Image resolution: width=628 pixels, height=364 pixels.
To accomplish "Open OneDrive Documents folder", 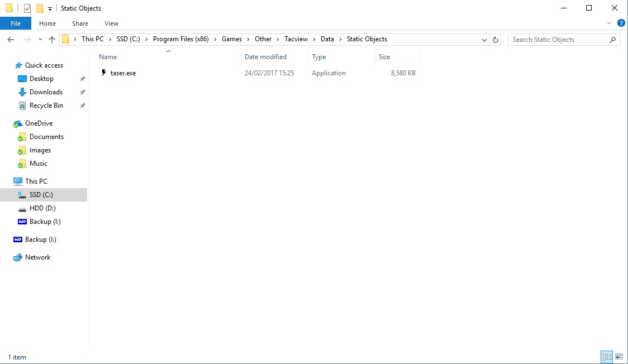I will click(x=46, y=137).
